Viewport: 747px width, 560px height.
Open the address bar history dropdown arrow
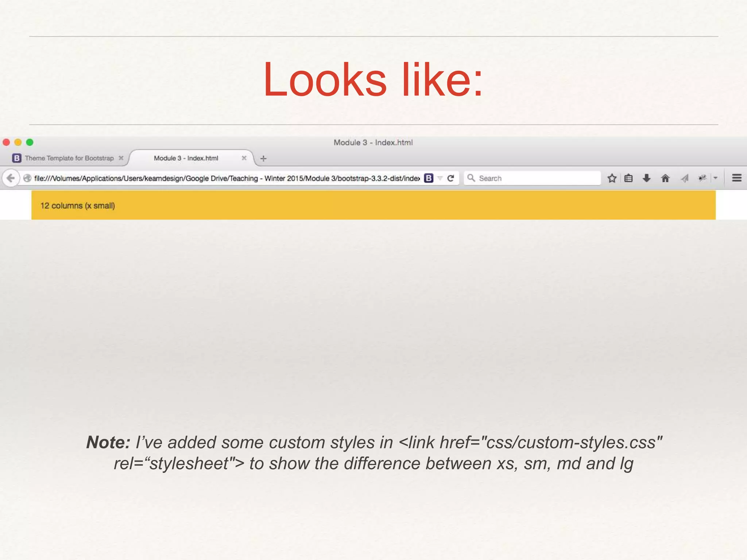point(440,178)
